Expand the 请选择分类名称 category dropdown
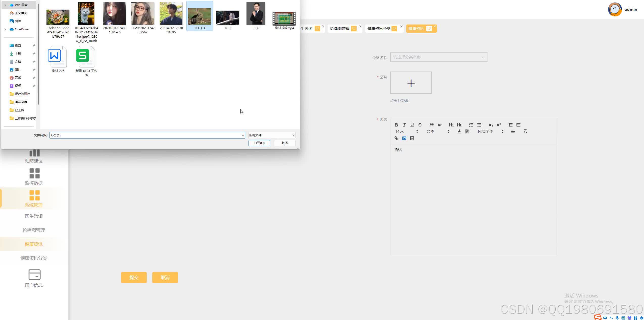The image size is (644, 320). click(438, 57)
